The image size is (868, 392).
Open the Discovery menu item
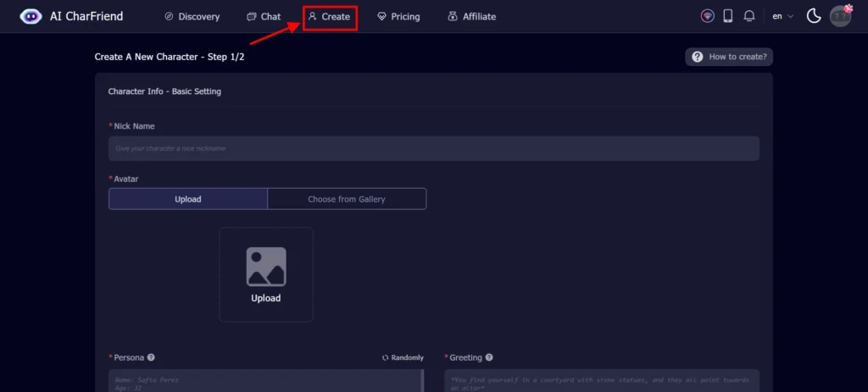pyautogui.click(x=192, y=16)
